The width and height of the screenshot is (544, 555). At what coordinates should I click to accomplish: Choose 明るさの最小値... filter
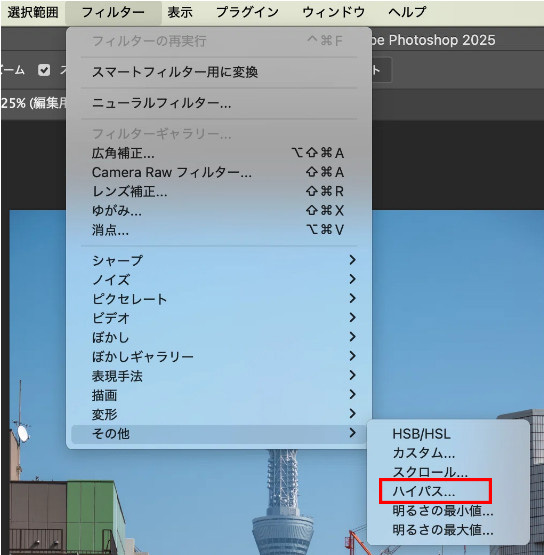448,511
